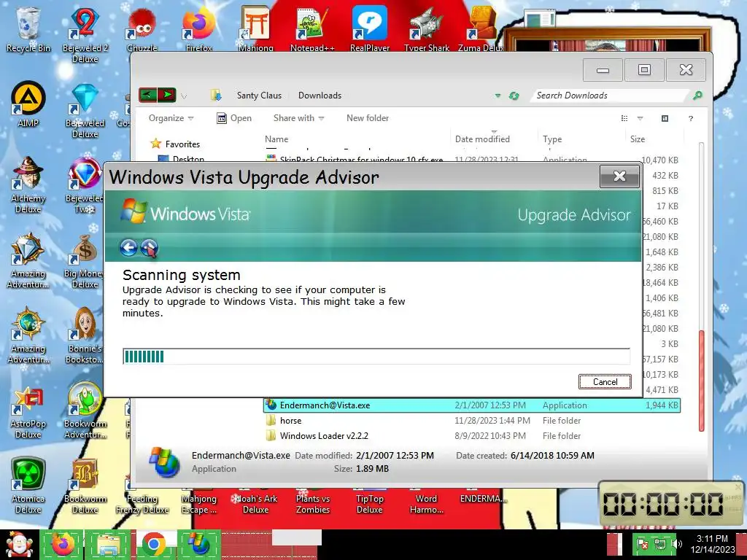Click Explorer back navigation arrow

point(147,96)
